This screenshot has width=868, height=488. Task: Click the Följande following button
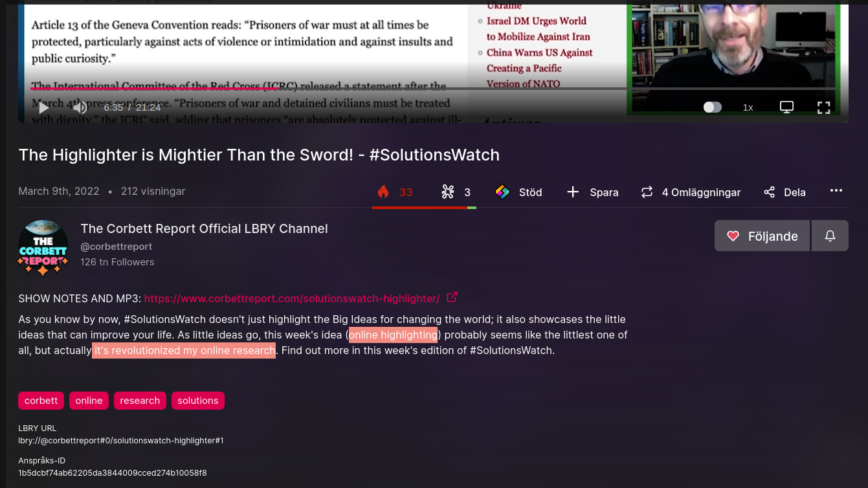(762, 236)
